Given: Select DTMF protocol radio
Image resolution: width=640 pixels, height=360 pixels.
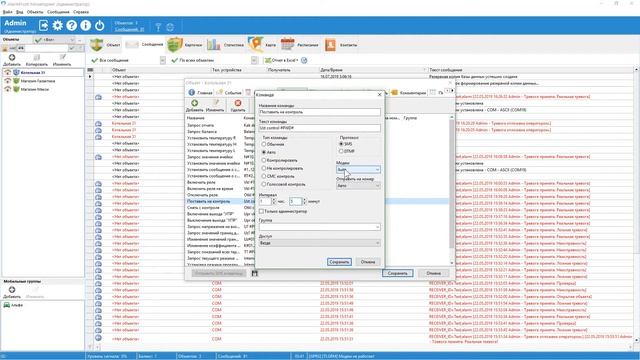Looking at the screenshot, I should (x=341, y=151).
